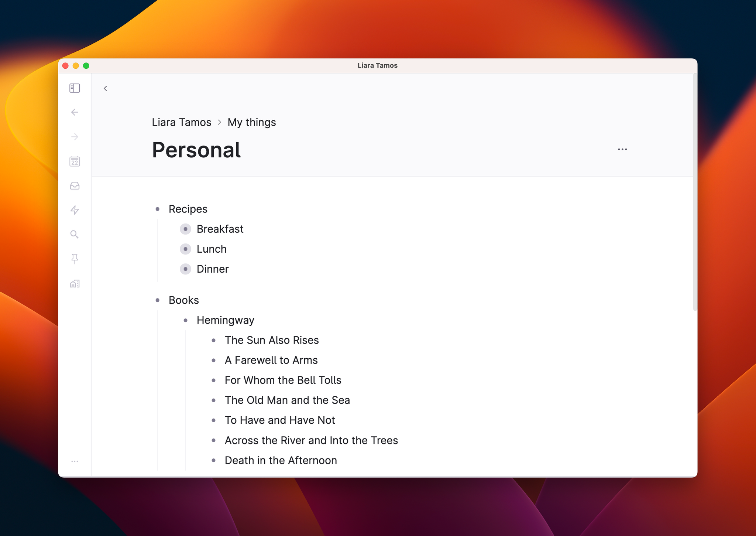The height and width of the screenshot is (536, 756).
Task: Select the Lunch text
Action: [212, 249]
